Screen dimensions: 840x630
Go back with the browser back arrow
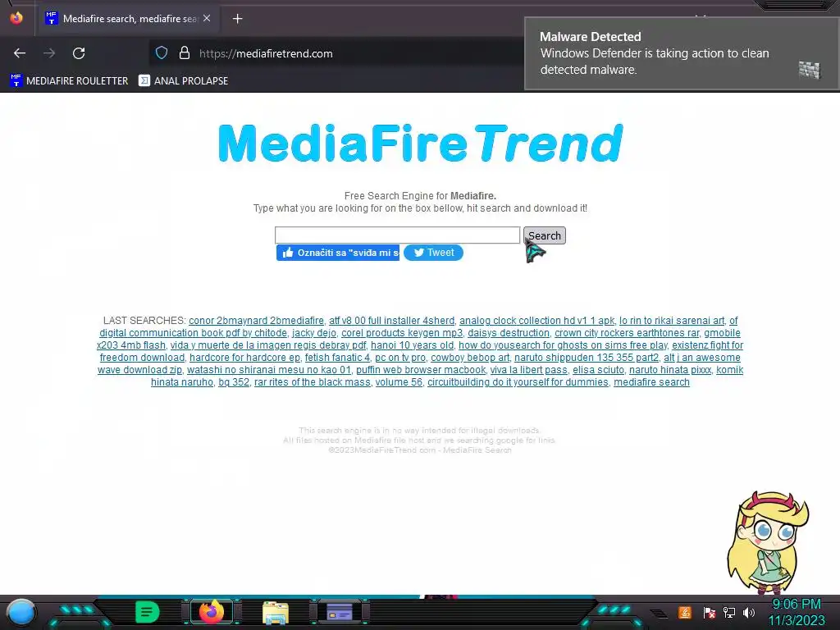tap(20, 53)
